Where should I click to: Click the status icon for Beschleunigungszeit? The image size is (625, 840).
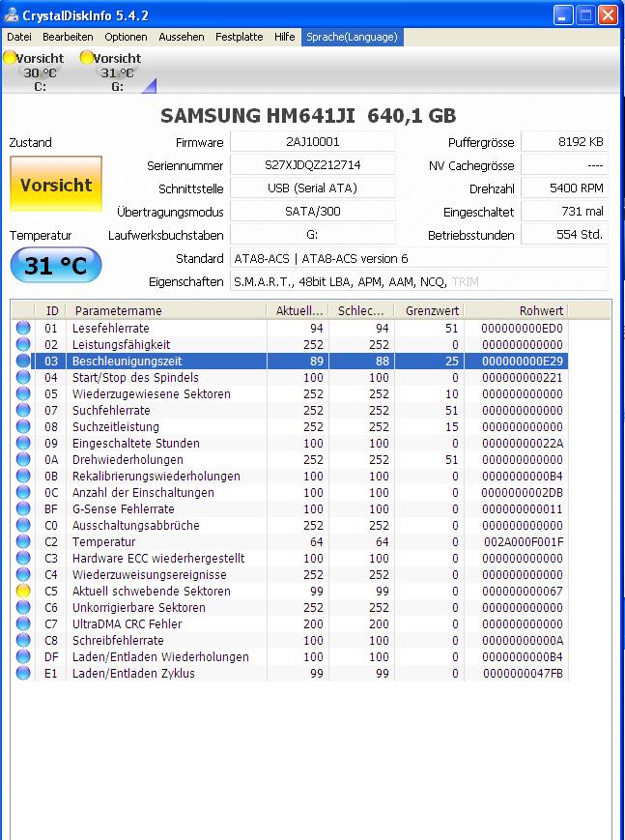coord(23,362)
